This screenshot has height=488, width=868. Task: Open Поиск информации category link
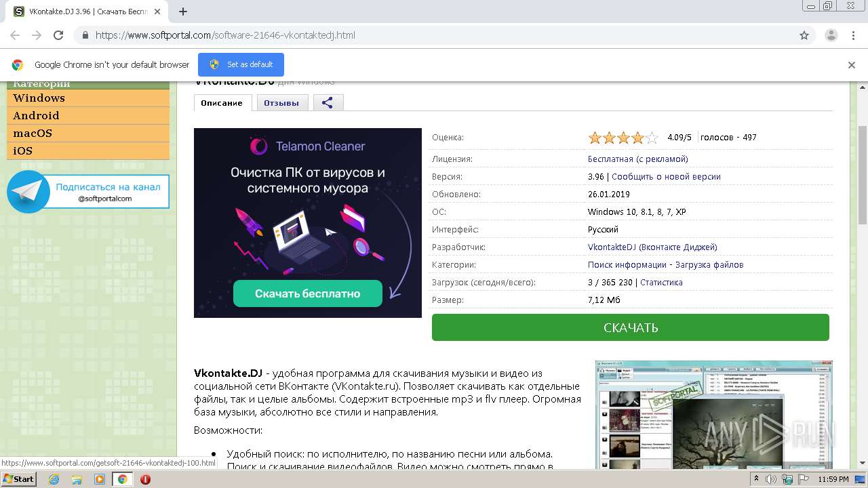[627, 264]
